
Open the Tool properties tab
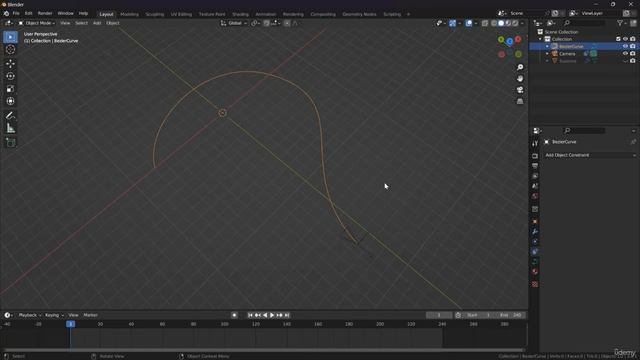tap(535, 144)
